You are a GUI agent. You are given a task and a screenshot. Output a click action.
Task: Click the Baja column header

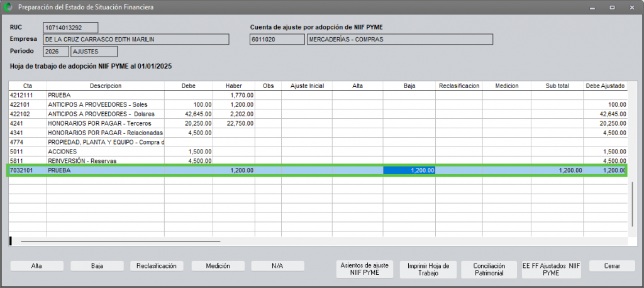coord(409,86)
